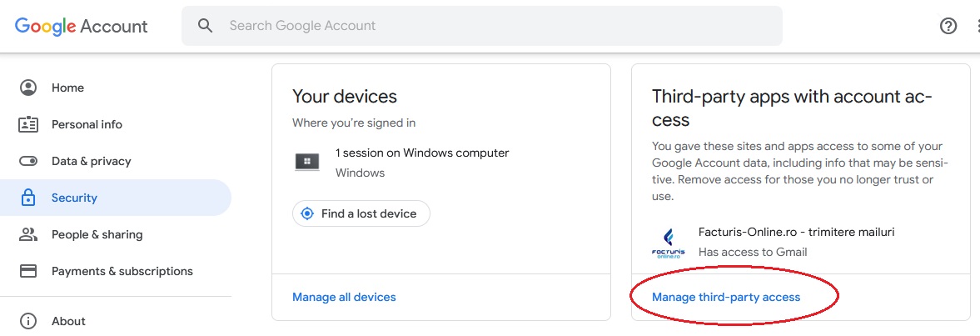Open the Manage third-party access link

coord(726,297)
